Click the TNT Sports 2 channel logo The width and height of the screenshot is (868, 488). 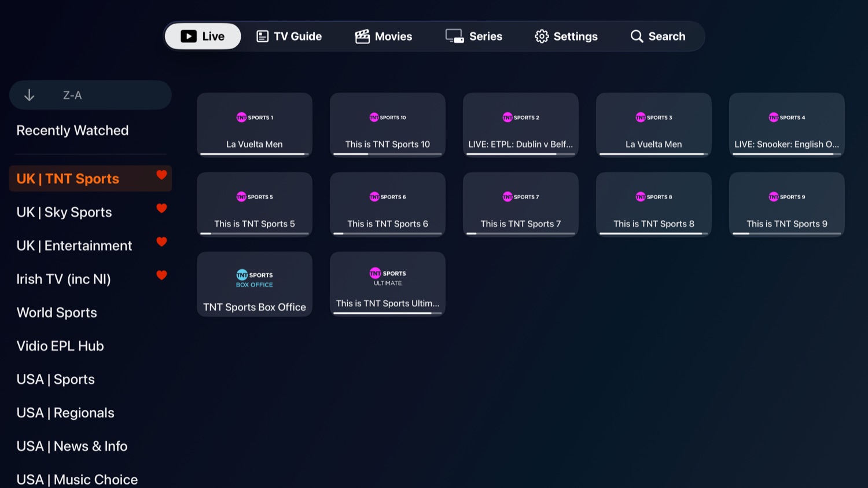pos(521,118)
